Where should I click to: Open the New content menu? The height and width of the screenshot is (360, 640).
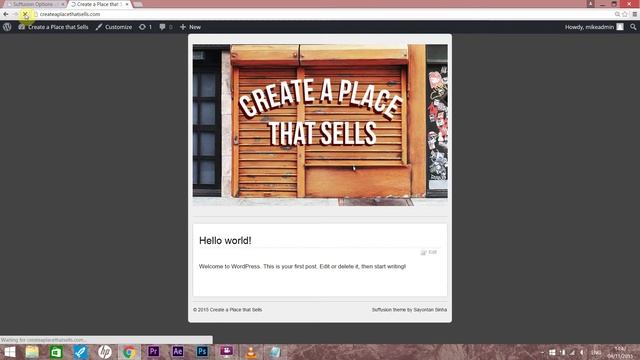pos(191,27)
